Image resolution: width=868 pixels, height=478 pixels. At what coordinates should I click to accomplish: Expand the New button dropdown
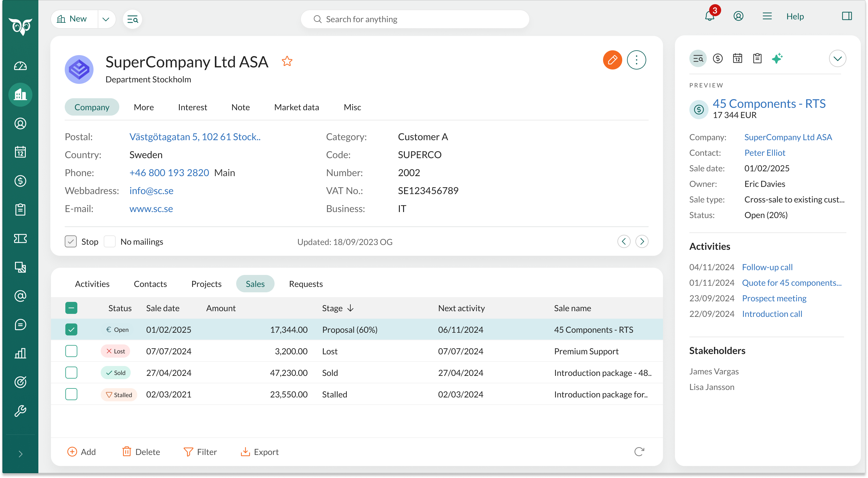point(106,19)
